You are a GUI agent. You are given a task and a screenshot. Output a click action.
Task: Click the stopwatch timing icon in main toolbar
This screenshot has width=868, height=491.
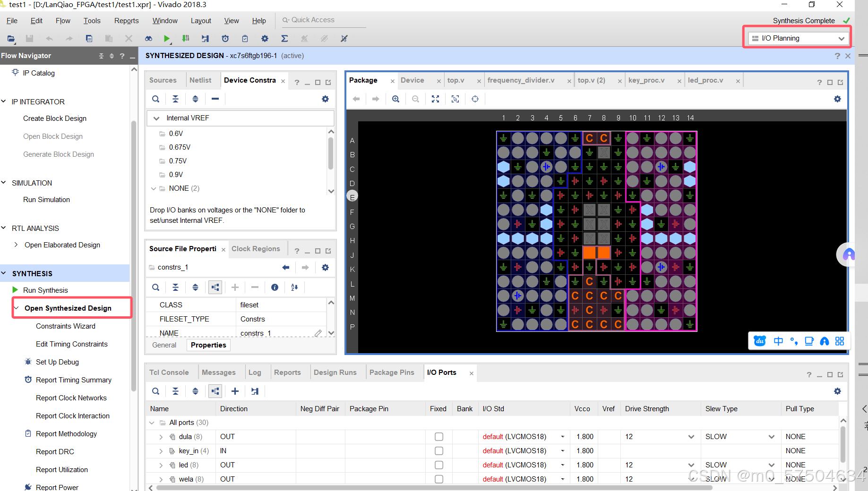click(225, 39)
